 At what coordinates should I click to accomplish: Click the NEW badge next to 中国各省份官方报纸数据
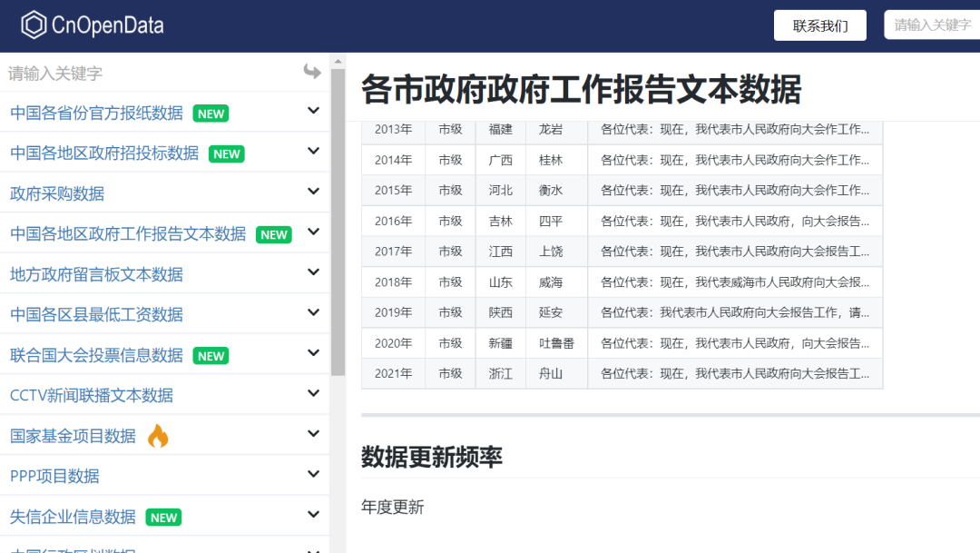(211, 114)
